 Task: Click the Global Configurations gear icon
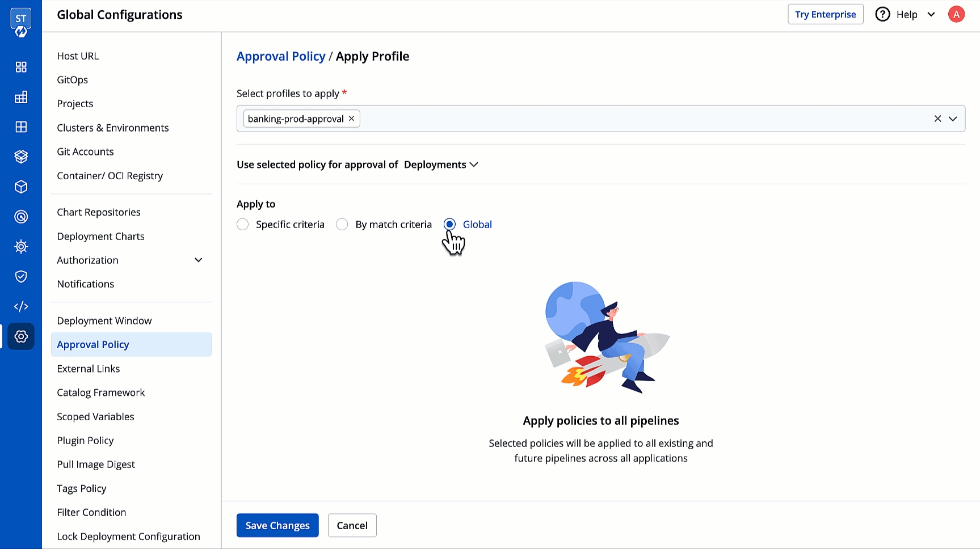21,337
